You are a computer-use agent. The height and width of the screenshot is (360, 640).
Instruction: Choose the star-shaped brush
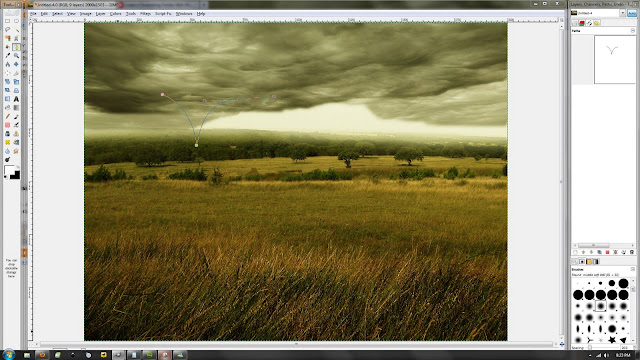(x=611, y=340)
